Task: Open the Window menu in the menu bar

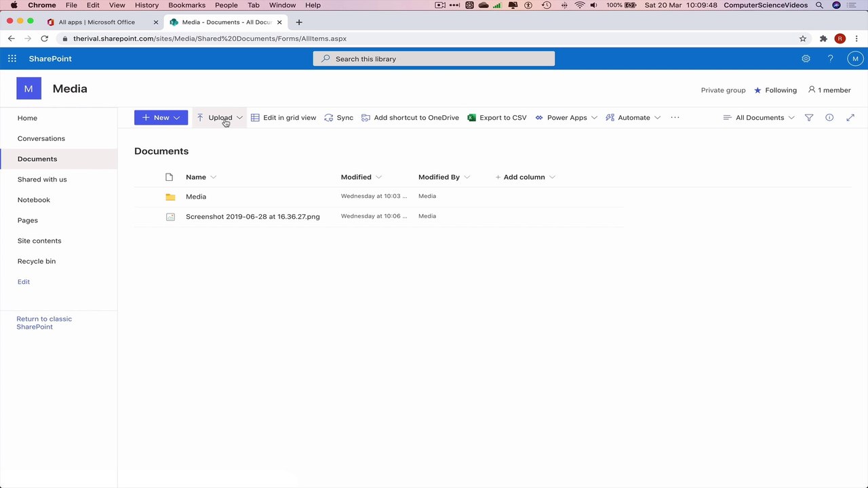Action: pyautogui.click(x=282, y=5)
